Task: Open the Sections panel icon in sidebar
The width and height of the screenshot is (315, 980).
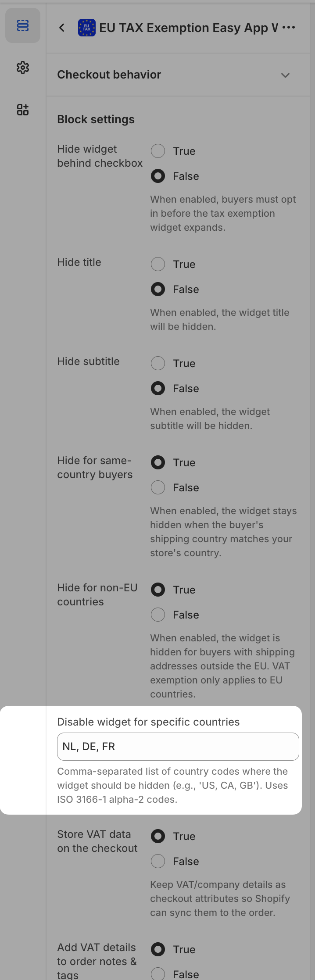Action: pyautogui.click(x=23, y=26)
